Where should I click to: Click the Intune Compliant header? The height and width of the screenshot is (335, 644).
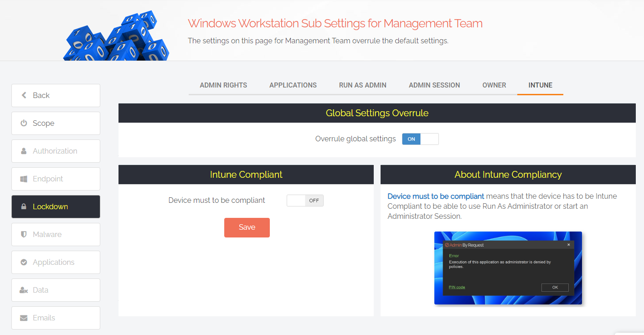(246, 175)
